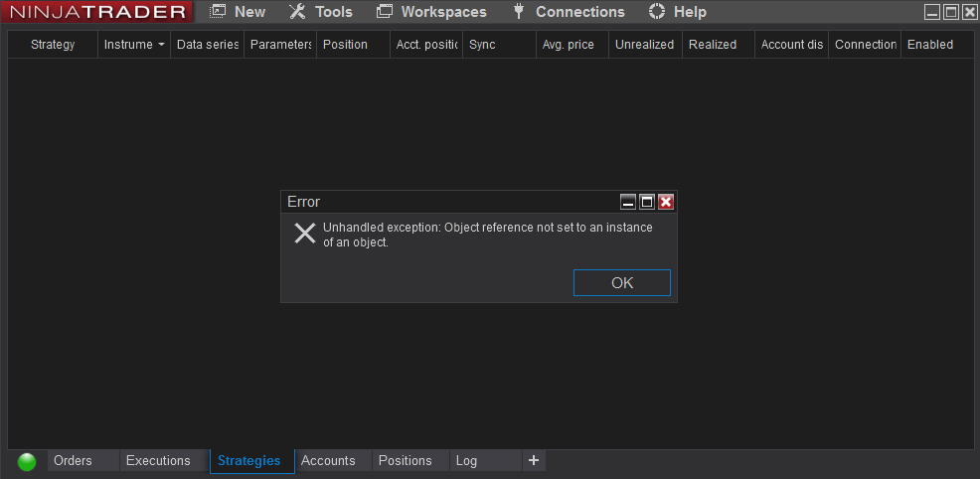Click the Unrealized column header
The height and width of the screenshot is (479, 980).
(644, 45)
